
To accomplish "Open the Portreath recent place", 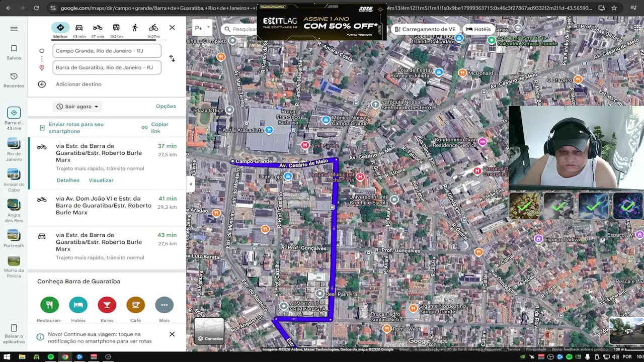I will [x=14, y=239].
